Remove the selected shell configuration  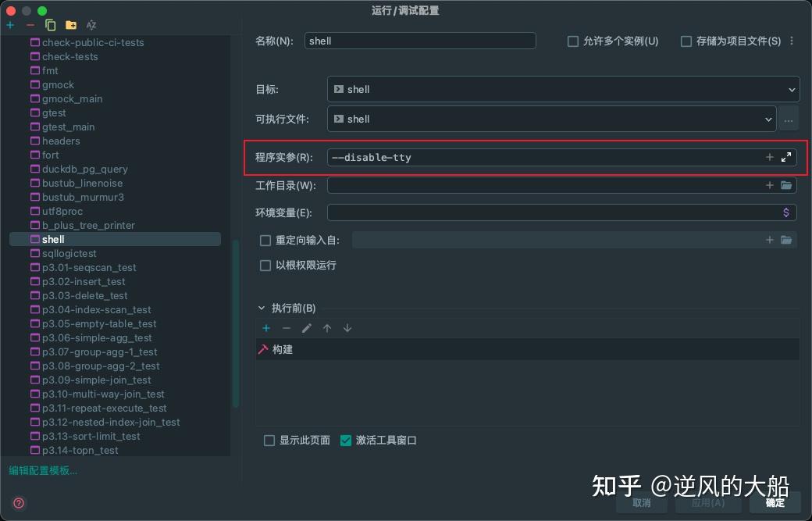(x=29, y=25)
